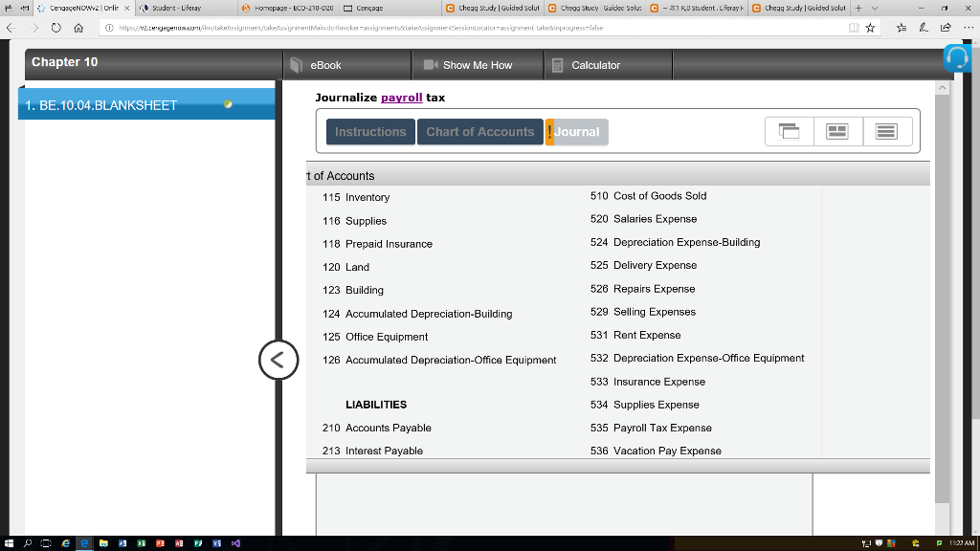Select the cascading windows layout view
The height and width of the screenshot is (551, 980).
(788, 131)
